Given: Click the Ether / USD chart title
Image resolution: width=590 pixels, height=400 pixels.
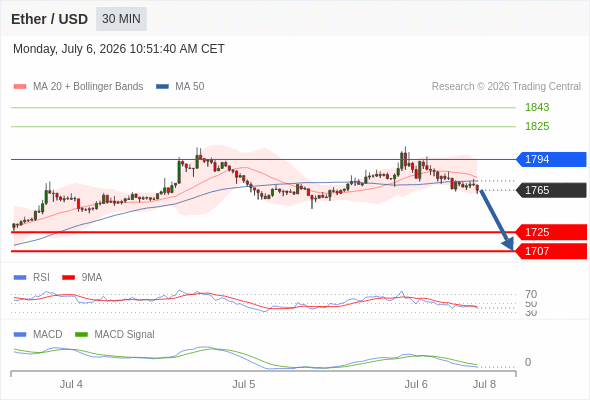Looking at the screenshot, I should tap(49, 19).
